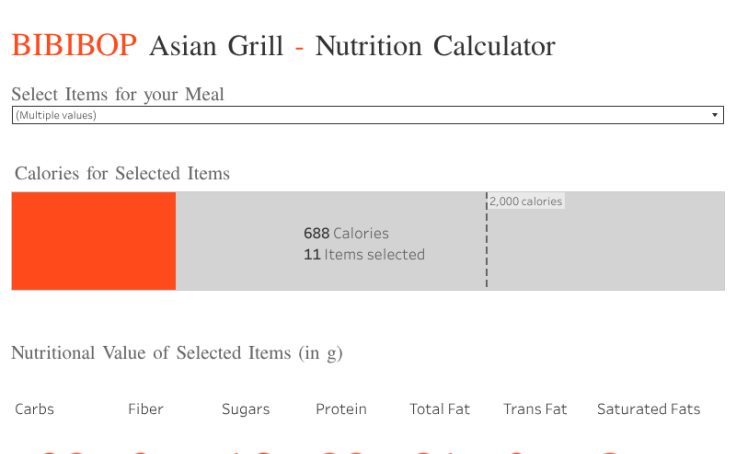
Task: Click the orange BIBIBOP title text
Action: pos(75,46)
